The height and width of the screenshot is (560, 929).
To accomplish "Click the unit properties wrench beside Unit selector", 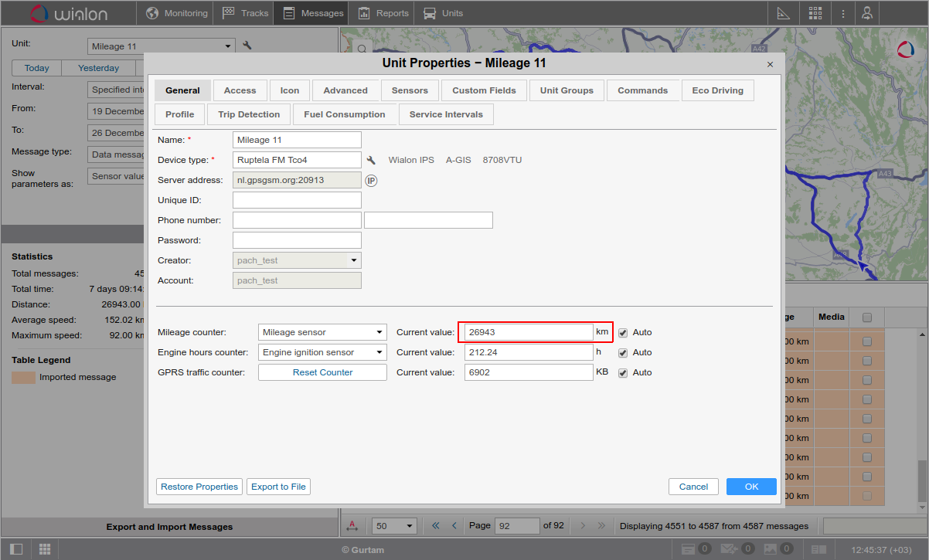I will [247, 46].
